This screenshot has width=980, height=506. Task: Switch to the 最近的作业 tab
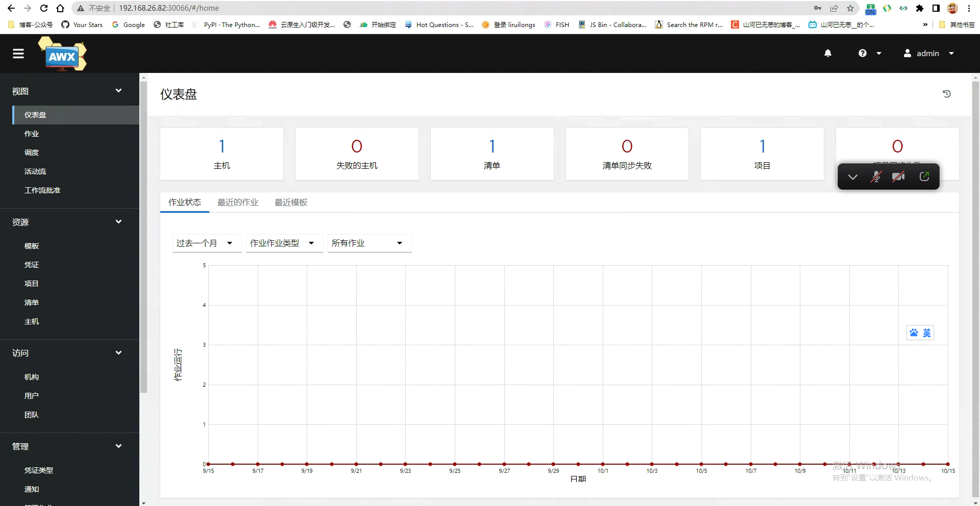click(238, 203)
